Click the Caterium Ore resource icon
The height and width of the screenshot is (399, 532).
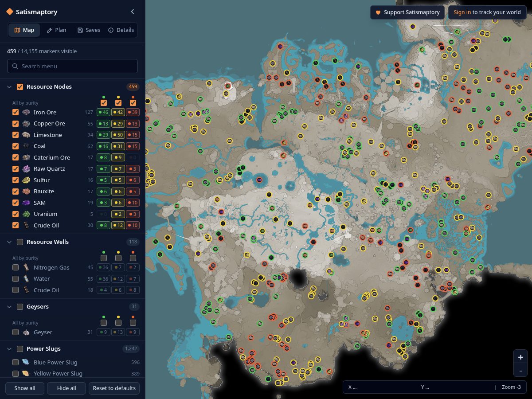(x=26, y=157)
